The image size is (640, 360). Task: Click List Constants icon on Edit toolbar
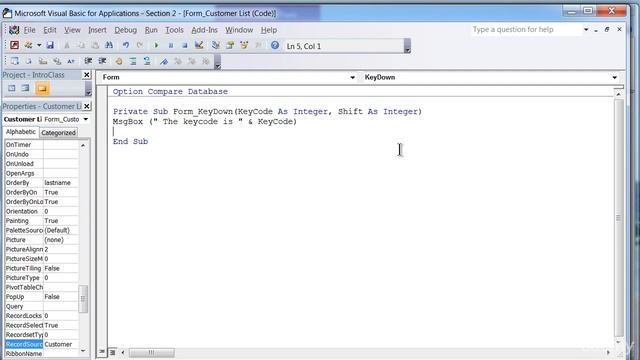coord(29,61)
